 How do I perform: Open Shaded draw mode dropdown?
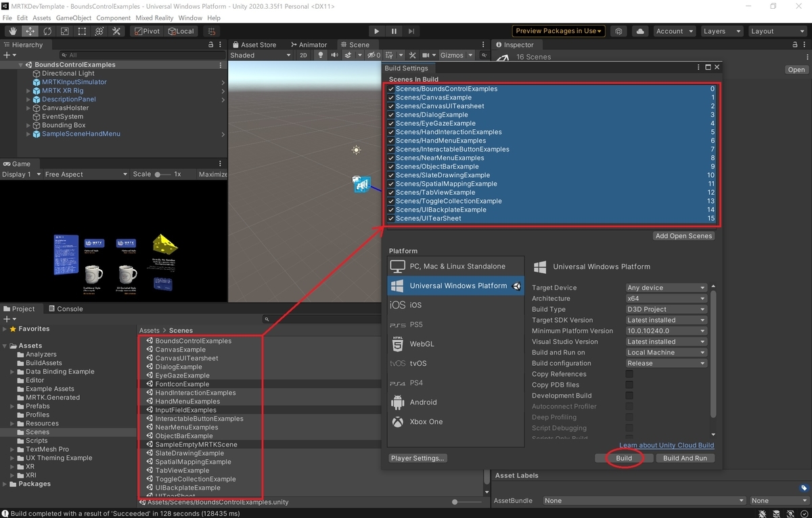pyautogui.click(x=261, y=55)
